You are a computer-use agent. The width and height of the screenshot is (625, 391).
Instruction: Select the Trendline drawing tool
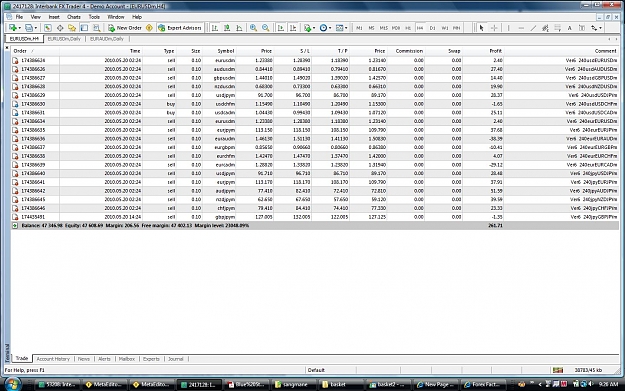click(x=533, y=28)
